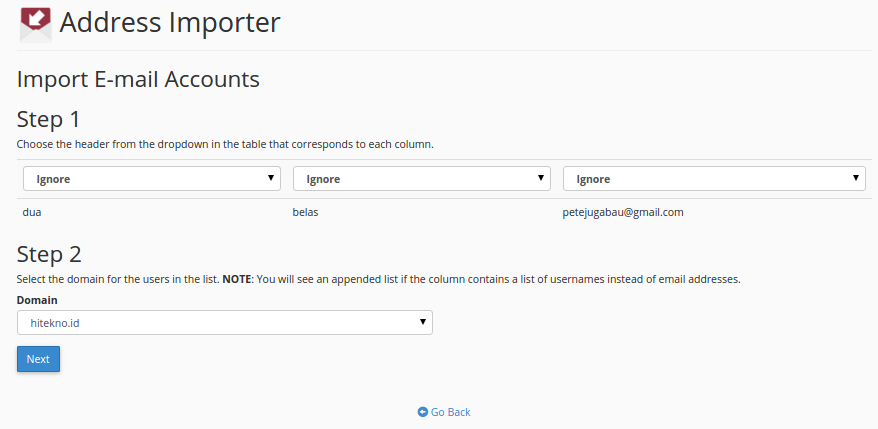Click the 'dua' table cell
This screenshot has height=429, width=878.
32,212
